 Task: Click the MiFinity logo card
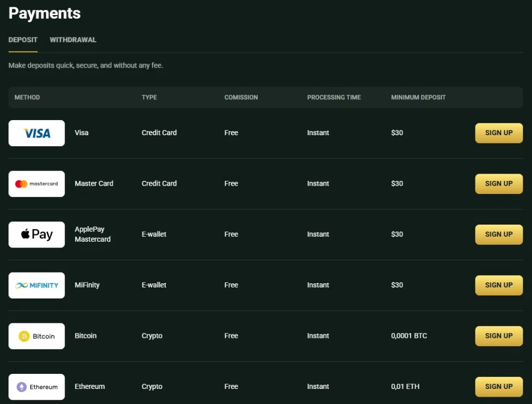click(x=37, y=285)
